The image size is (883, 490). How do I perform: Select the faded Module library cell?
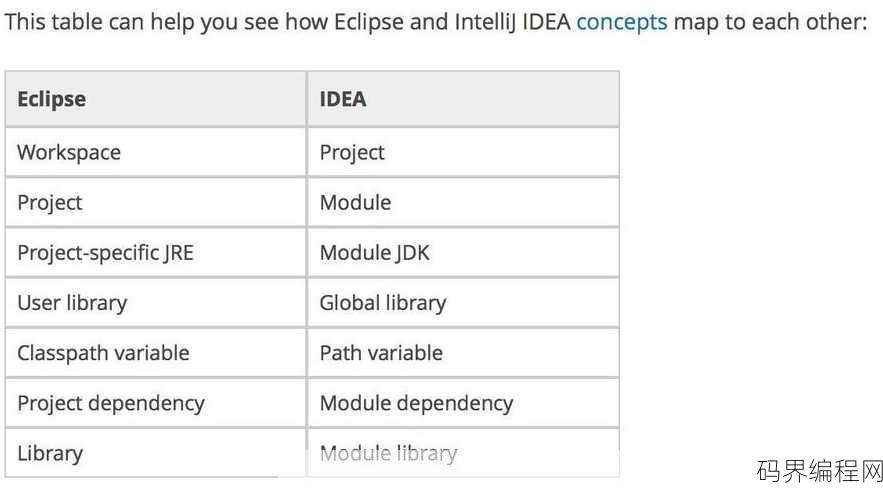[x=463, y=453]
